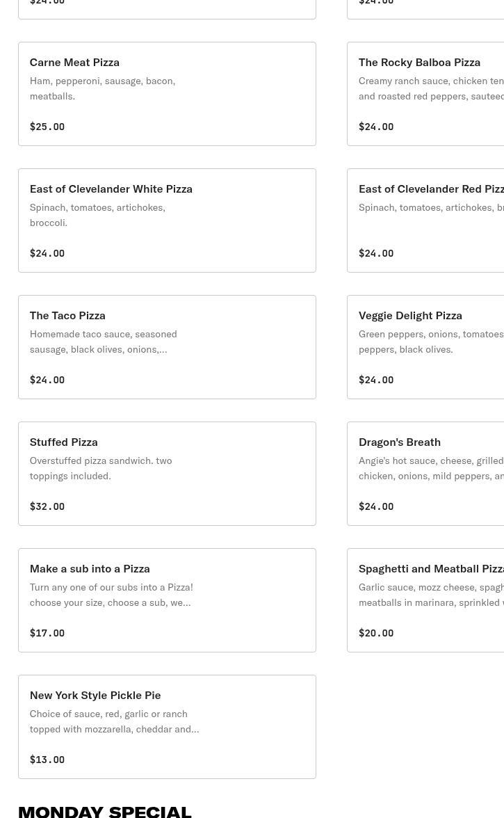Select New York Style Pickle Pie

click(167, 727)
